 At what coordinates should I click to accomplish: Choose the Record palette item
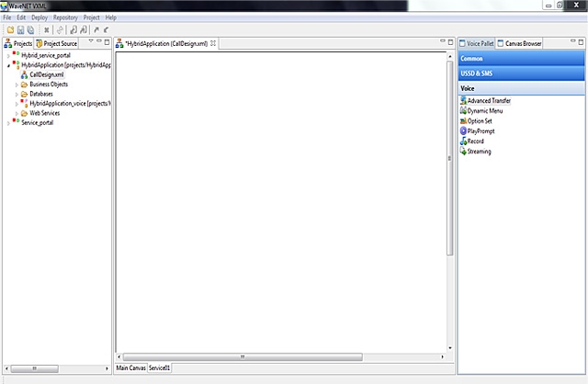click(475, 141)
